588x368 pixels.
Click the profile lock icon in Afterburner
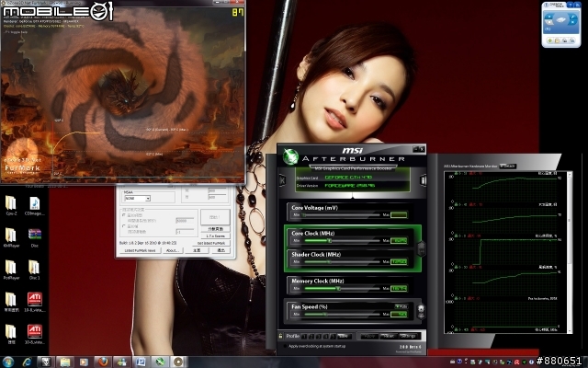pos(280,336)
